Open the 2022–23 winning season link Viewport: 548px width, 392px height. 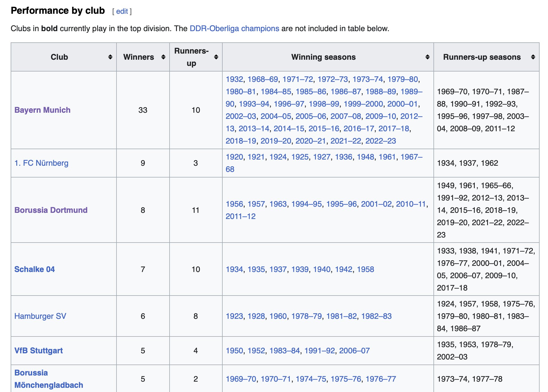click(x=381, y=141)
